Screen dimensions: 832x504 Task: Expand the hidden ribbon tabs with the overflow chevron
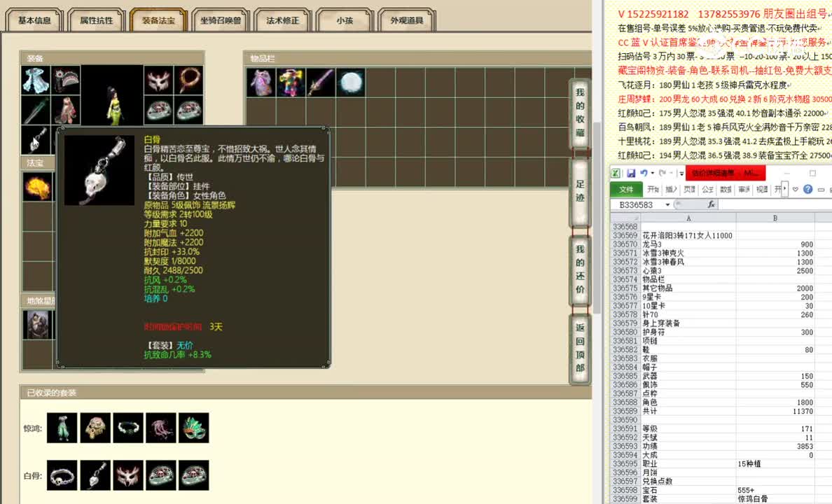click(x=784, y=188)
